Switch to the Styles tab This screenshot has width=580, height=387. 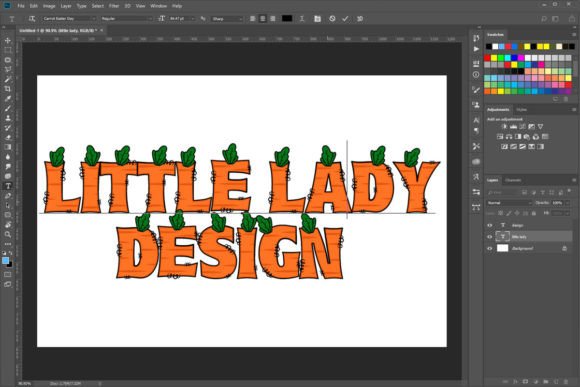click(x=521, y=110)
